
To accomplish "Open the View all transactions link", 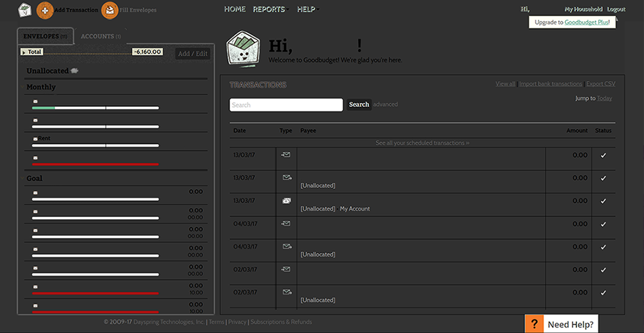I will pos(505,84).
